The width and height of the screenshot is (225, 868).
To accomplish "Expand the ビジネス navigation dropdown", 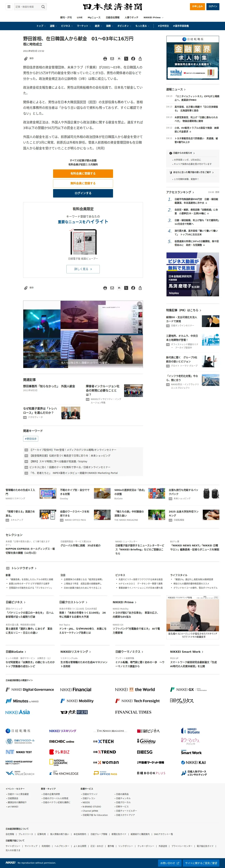I will (67, 26).
